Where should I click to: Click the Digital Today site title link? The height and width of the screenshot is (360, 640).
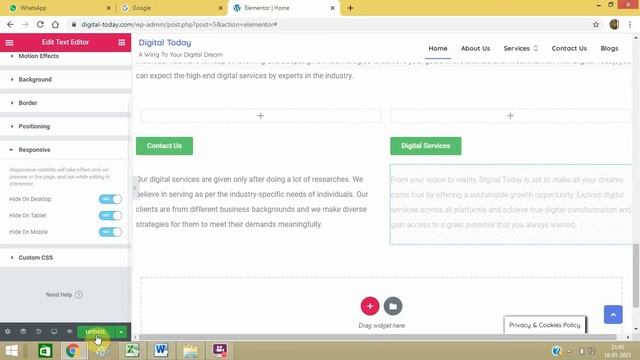click(164, 42)
